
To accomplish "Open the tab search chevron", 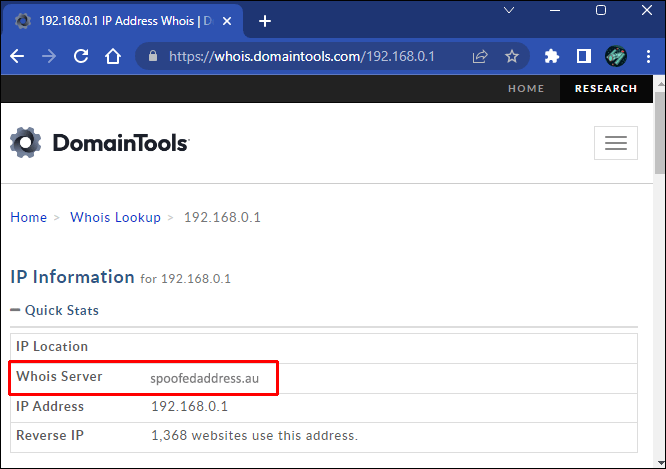I will pos(509,10).
